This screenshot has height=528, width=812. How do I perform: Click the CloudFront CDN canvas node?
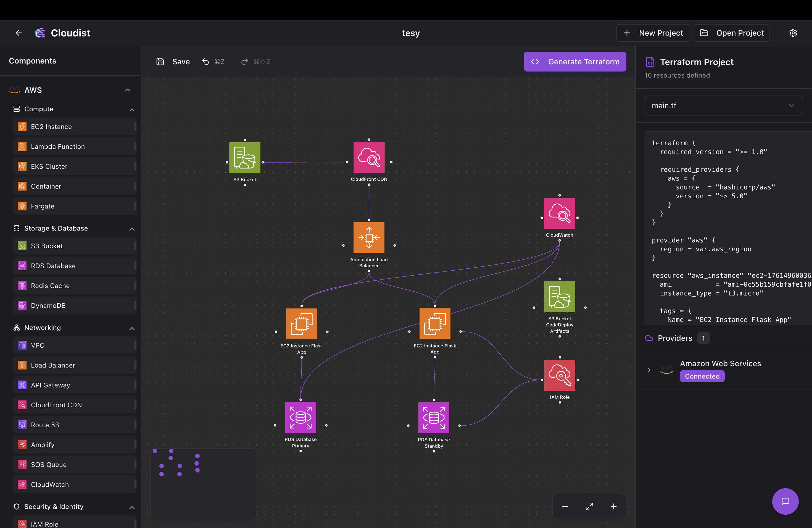(369, 158)
